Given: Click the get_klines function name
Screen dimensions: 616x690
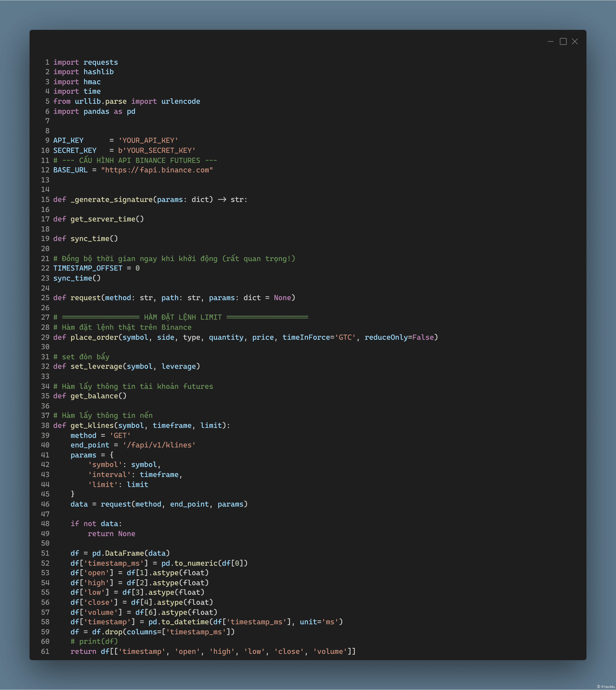Looking at the screenshot, I should [x=92, y=426].
